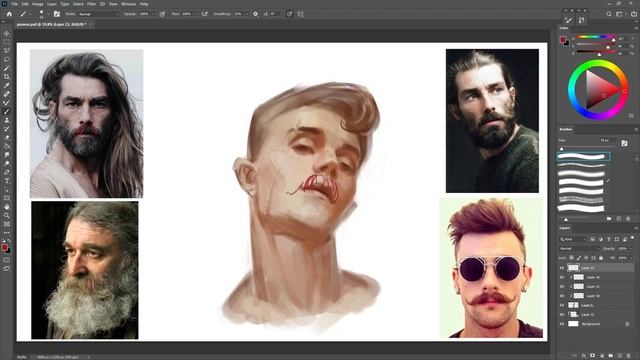The height and width of the screenshot is (360, 640).
Task: Click the Home icon in options bar
Action: [9, 14]
